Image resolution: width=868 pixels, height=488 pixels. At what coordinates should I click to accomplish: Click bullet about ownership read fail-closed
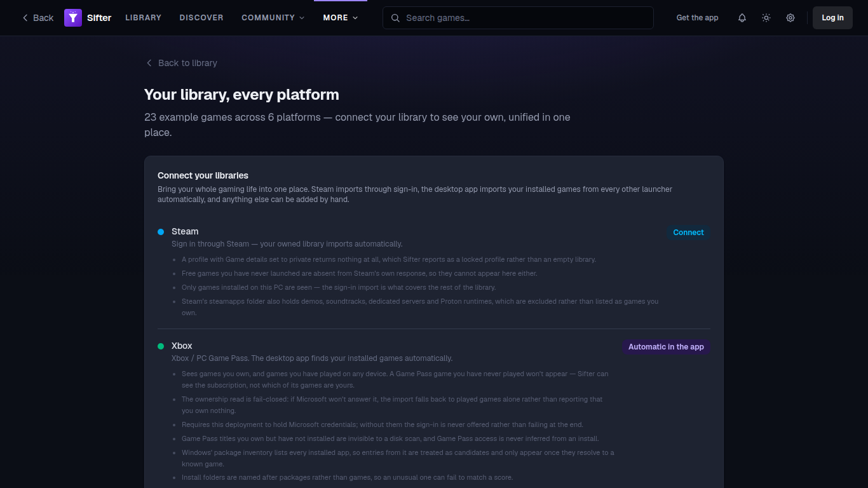point(392,405)
